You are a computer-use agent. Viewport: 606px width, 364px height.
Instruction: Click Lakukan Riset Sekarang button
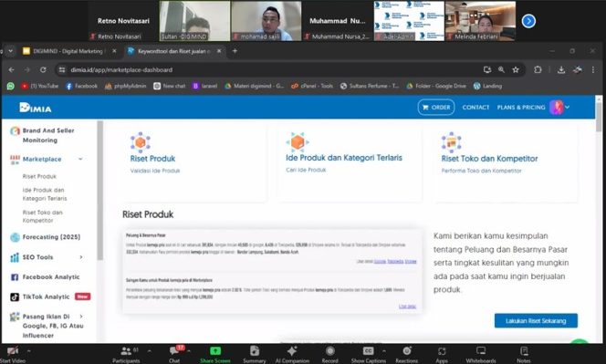click(x=536, y=321)
